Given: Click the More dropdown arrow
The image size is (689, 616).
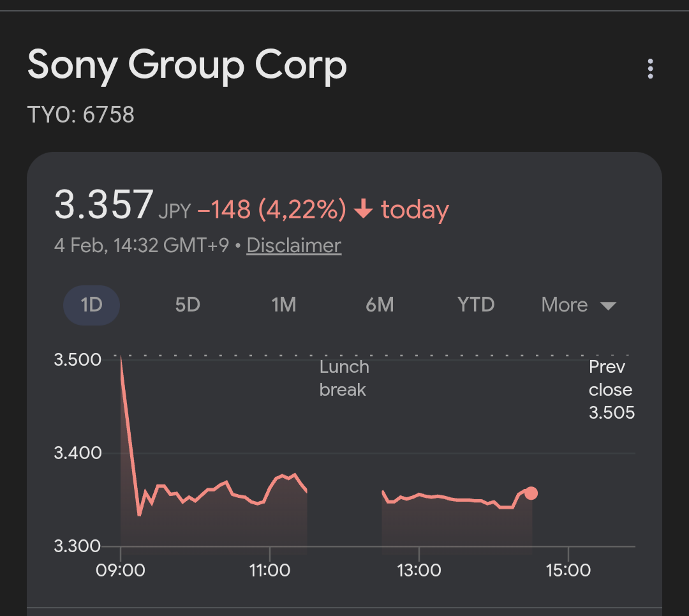Looking at the screenshot, I should point(608,306).
